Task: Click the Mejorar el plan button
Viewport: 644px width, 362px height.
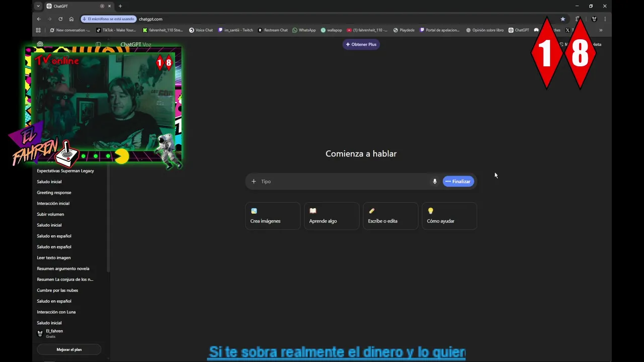Action: click(69, 349)
